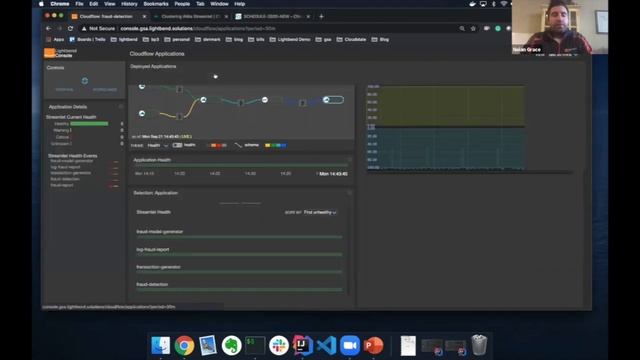Viewport: 640px width, 360px height.
Task: Bookmark the page using the star icon
Action: click(x=473, y=29)
